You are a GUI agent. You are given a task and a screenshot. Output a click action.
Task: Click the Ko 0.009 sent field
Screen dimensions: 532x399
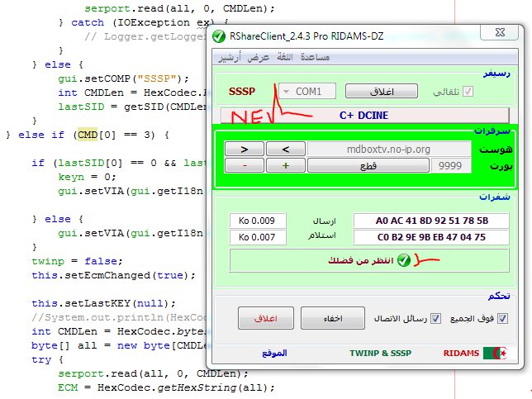point(258,221)
